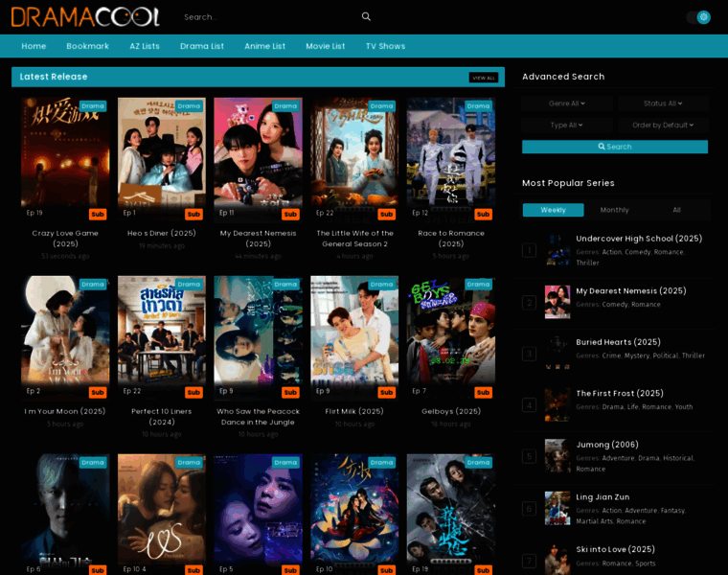Click the Gelboys (2025) title link
The width and height of the screenshot is (728, 575).
[451, 411]
